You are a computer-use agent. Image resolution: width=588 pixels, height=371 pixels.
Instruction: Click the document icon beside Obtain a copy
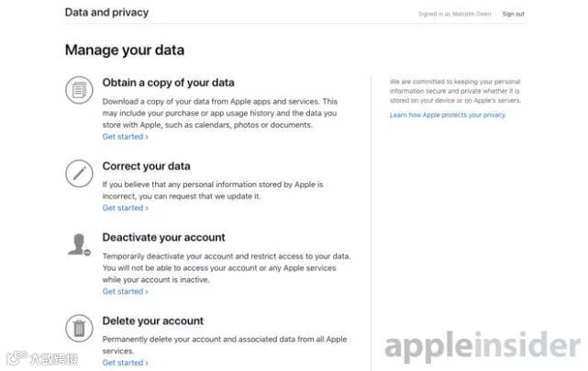[x=79, y=89]
